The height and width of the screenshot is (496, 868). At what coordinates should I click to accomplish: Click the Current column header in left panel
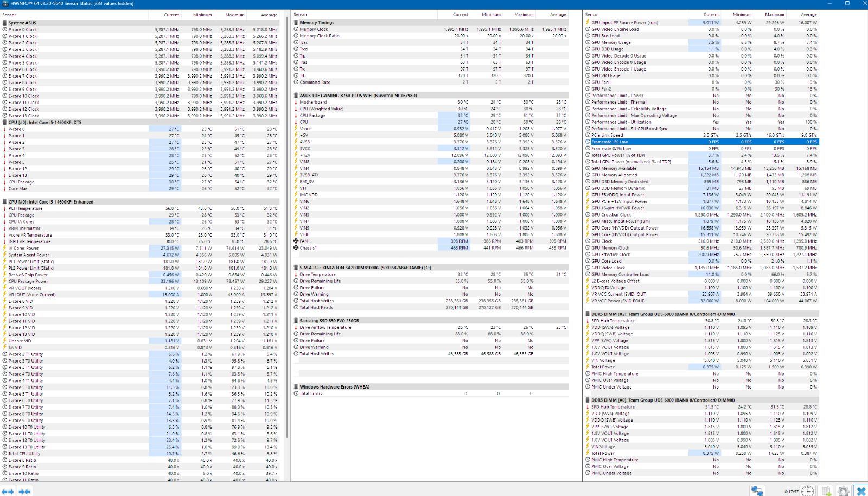click(165, 15)
